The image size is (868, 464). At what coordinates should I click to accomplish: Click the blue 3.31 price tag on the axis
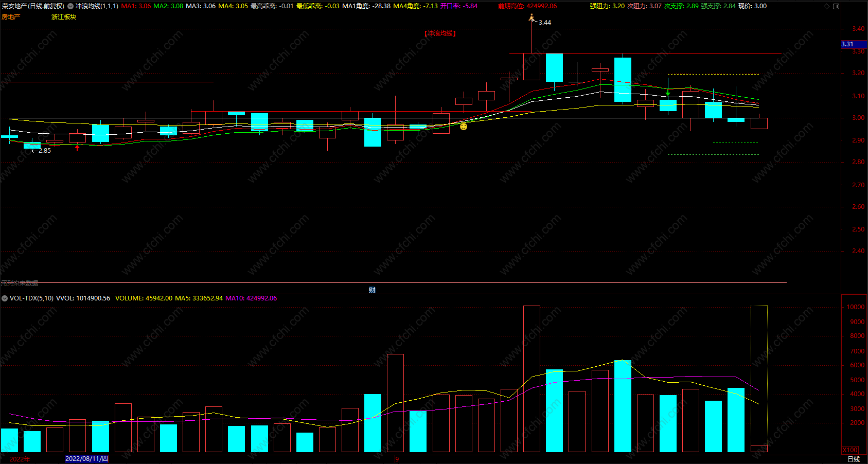click(854, 44)
